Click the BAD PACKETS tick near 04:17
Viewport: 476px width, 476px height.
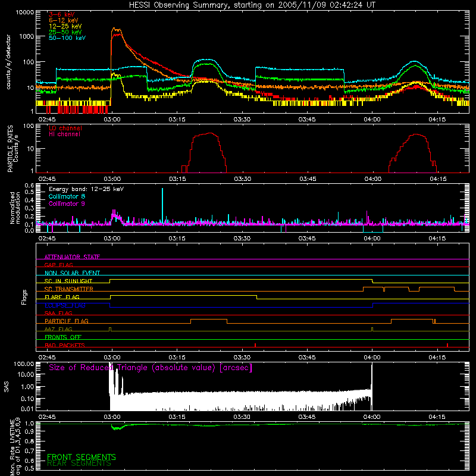pos(447,345)
